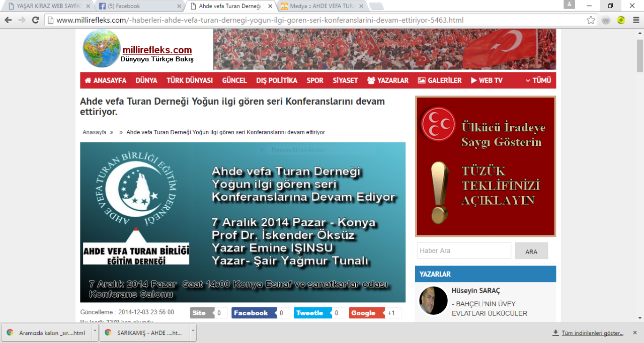Open the yellow-green extension icon in the toolbar
Image resolution: width=644 pixels, height=343 pixels.
point(621,20)
